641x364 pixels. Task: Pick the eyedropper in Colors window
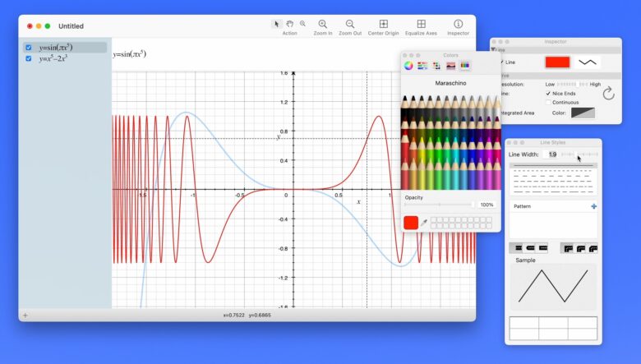424,223
